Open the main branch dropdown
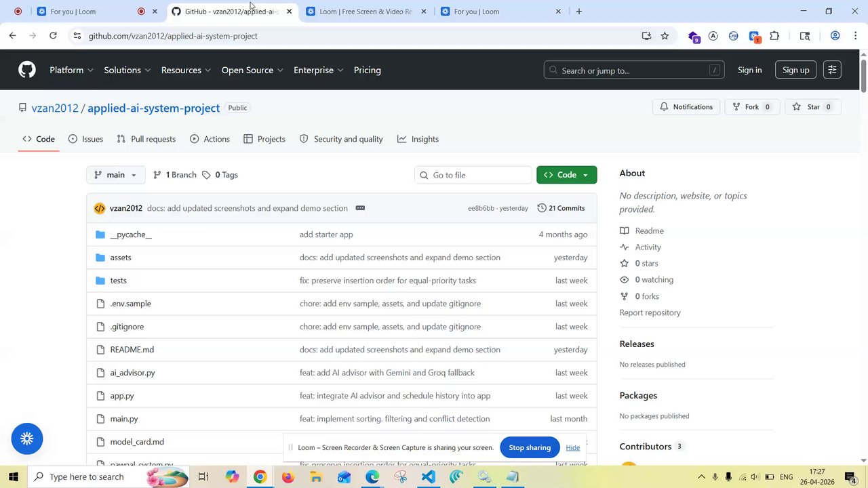868x488 pixels. click(x=115, y=175)
